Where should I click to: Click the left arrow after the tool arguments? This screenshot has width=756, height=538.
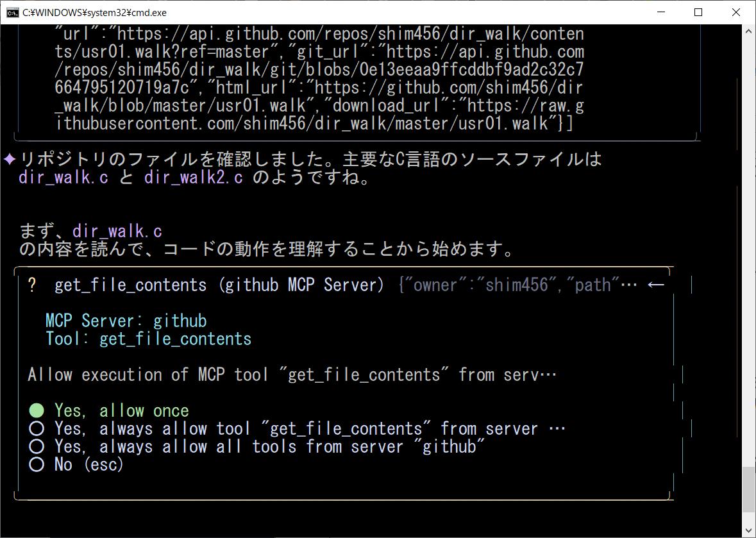pos(655,285)
